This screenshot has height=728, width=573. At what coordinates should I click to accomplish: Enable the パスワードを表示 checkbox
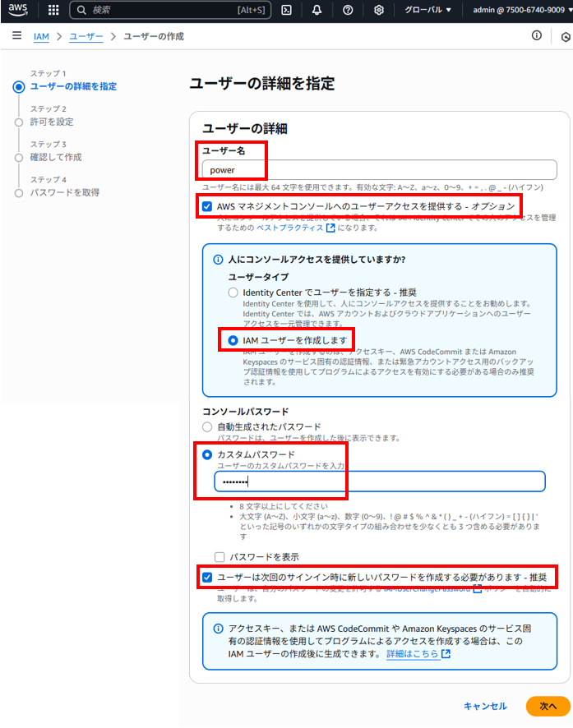point(219,556)
